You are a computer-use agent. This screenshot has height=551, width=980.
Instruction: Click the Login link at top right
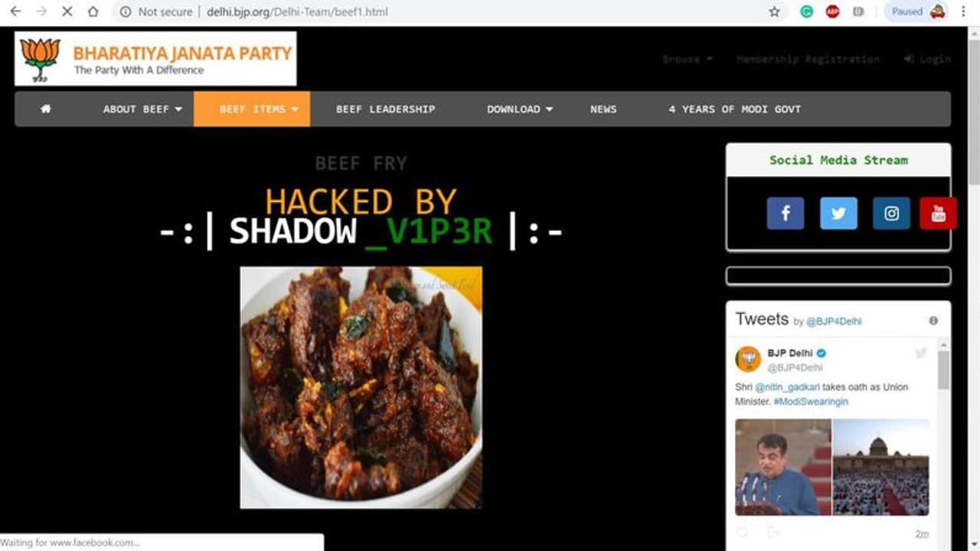pos(927,59)
